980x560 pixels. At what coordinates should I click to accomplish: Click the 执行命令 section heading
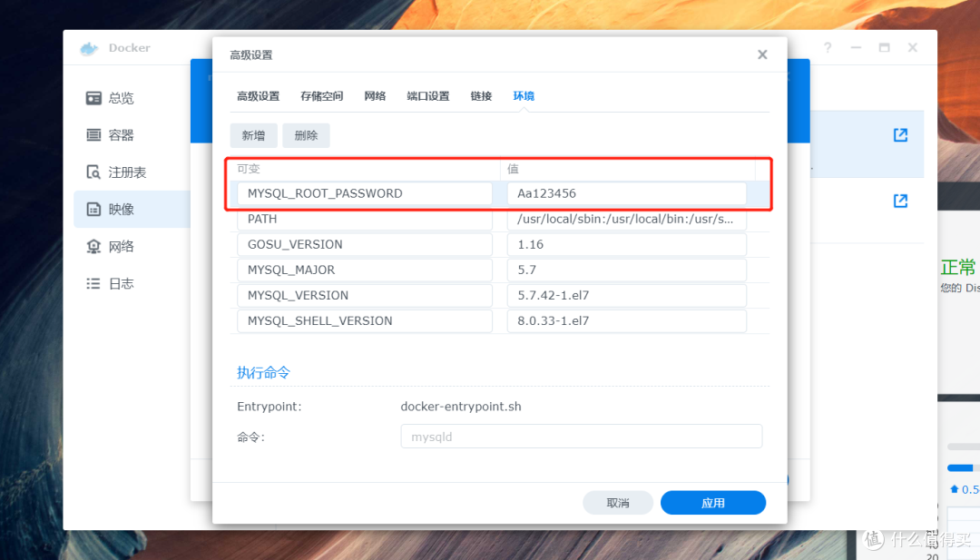tap(263, 372)
